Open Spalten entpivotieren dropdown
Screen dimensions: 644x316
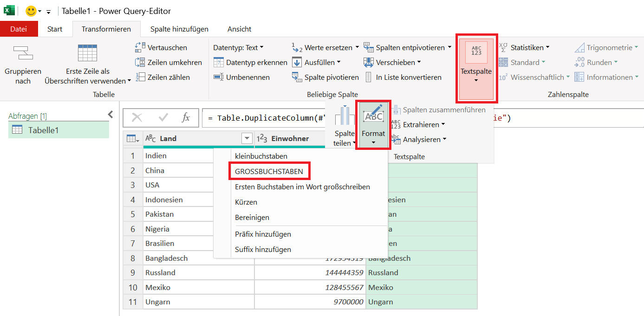pos(407,47)
